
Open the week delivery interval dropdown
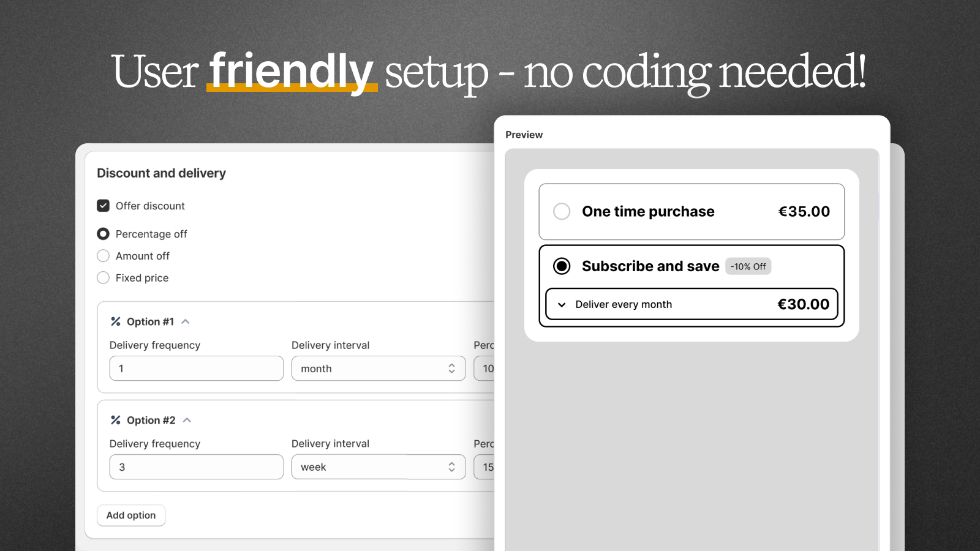pyautogui.click(x=379, y=467)
